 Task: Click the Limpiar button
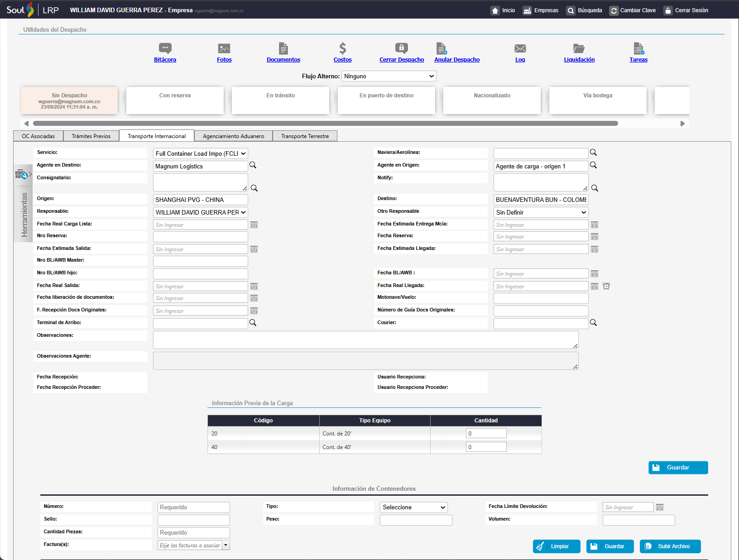pos(557,546)
